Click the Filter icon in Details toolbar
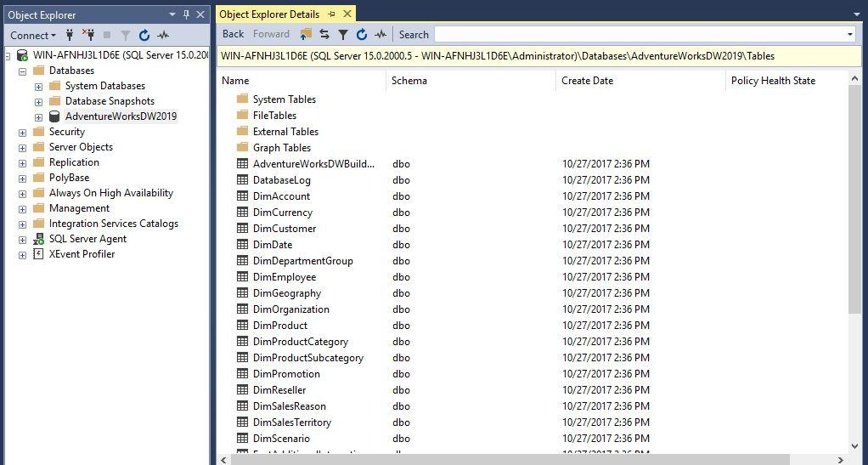 click(343, 35)
